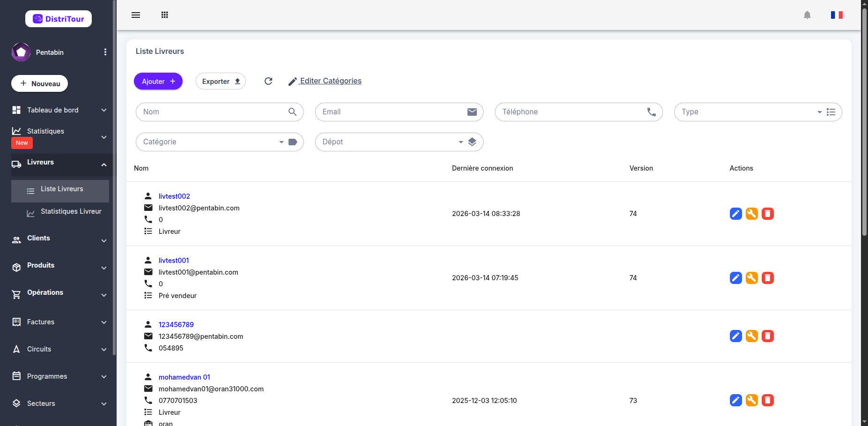Screen dimensions: 868x426
Task: Refresh the livreurs list
Action: pos(268,81)
